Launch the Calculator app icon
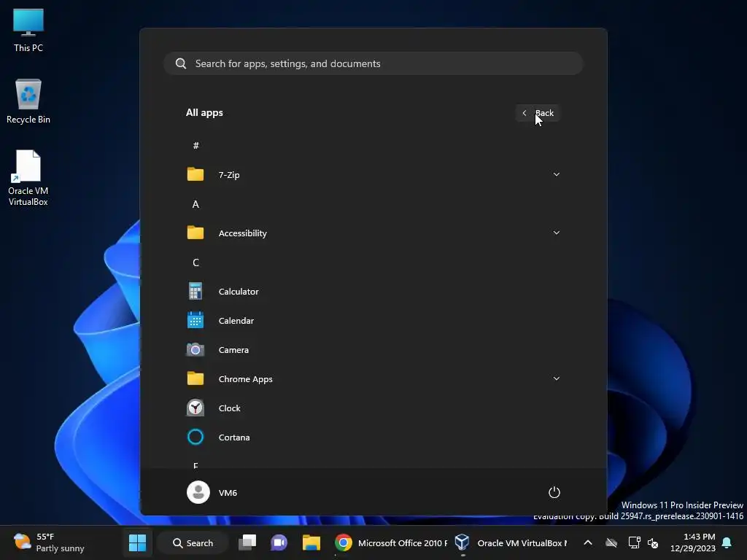This screenshot has height=560, width=747. coord(196,291)
